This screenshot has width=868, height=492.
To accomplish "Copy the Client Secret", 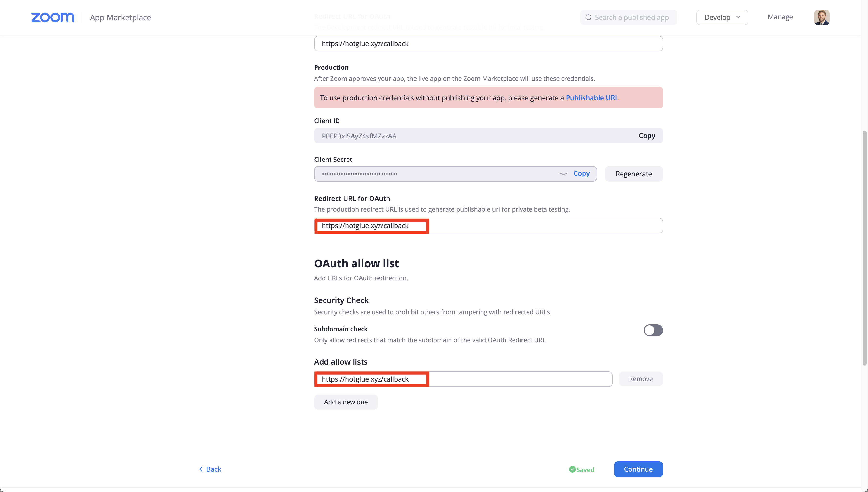I will (581, 173).
